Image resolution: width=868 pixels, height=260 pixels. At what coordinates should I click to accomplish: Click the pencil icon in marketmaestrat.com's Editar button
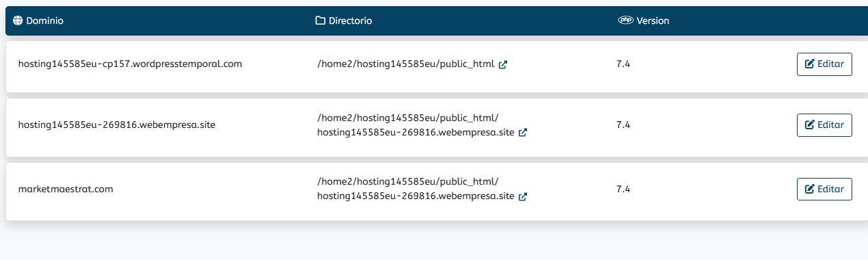click(x=810, y=189)
